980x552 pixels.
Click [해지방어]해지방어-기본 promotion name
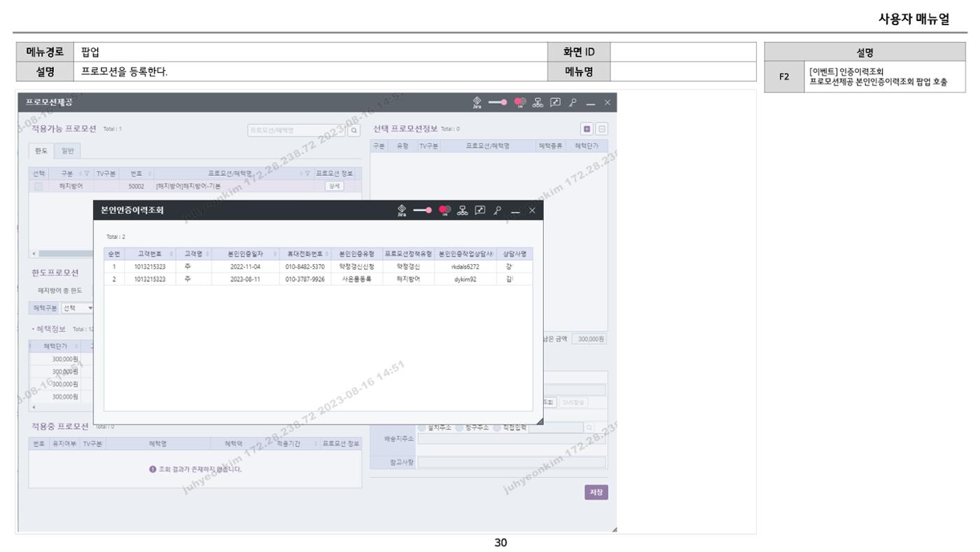pyautogui.click(x=188, y=186)
